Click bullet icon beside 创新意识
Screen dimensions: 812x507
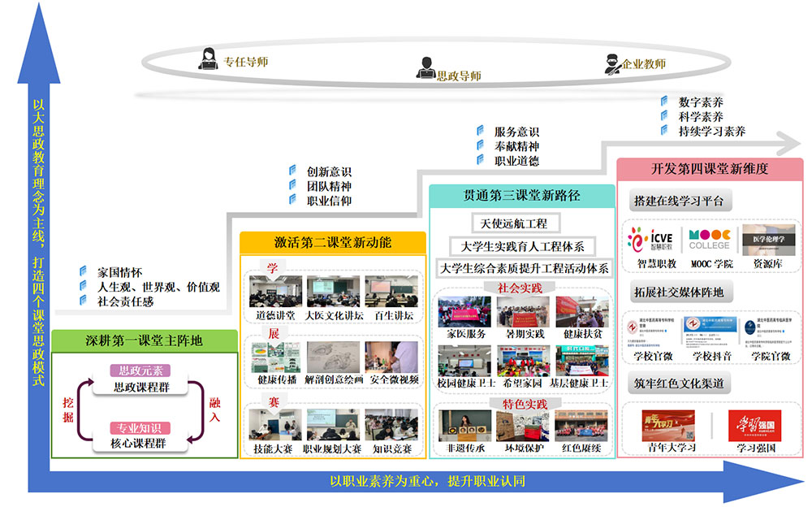[293, 171]
